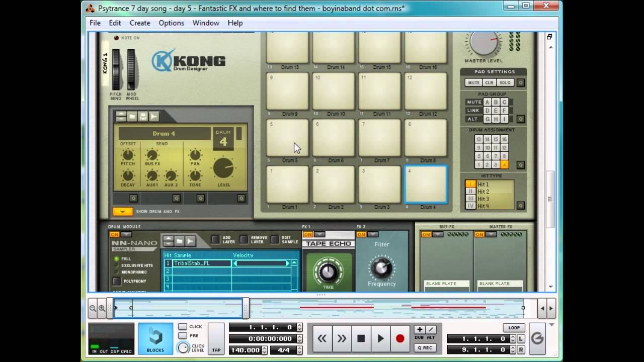Click the Alt slash button

[431, 329]
